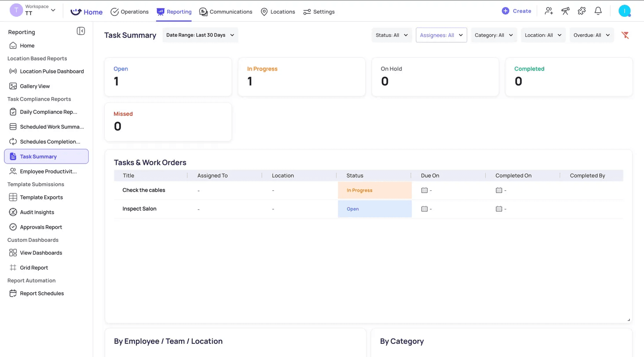Click Due On calendar icon for Check the cables
This screenshot has height=357, width=644.
click(424, 190)
